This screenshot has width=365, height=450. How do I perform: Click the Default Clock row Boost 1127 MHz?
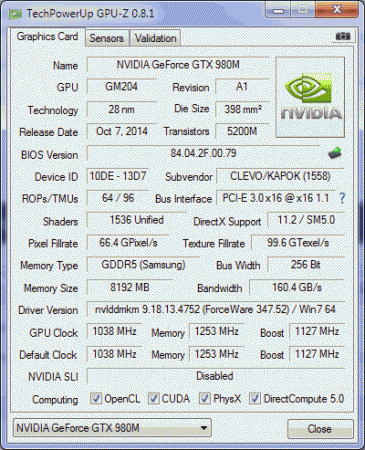[317, 354]
